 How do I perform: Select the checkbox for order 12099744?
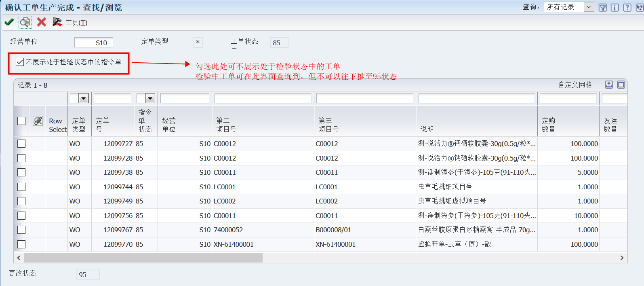pyautogui.click(x=21, y=187)
